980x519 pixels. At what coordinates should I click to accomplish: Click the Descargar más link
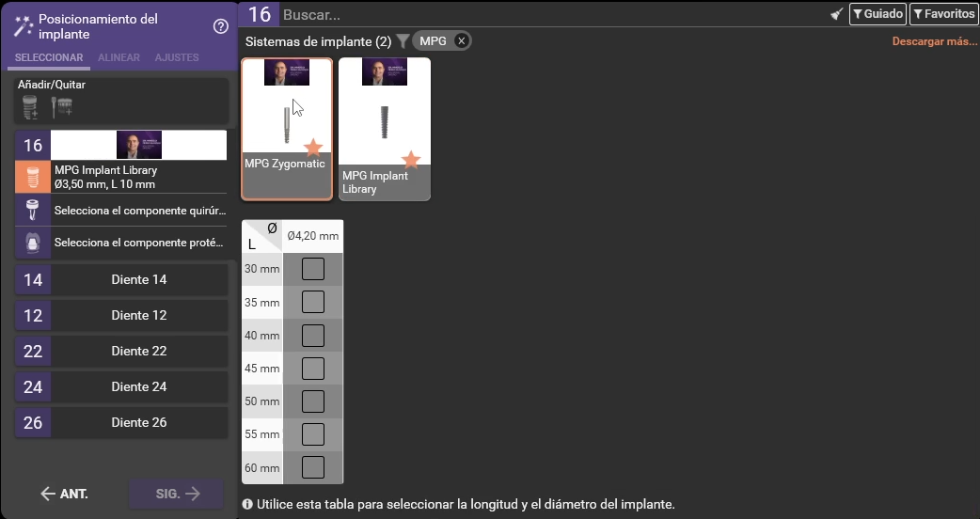coord(934,41)
